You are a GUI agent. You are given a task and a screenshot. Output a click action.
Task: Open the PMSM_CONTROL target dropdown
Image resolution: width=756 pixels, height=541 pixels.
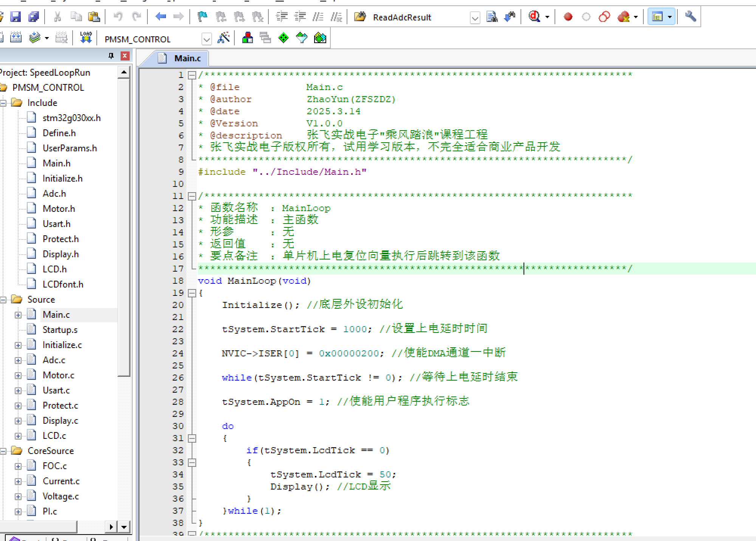tap(206, 39)
